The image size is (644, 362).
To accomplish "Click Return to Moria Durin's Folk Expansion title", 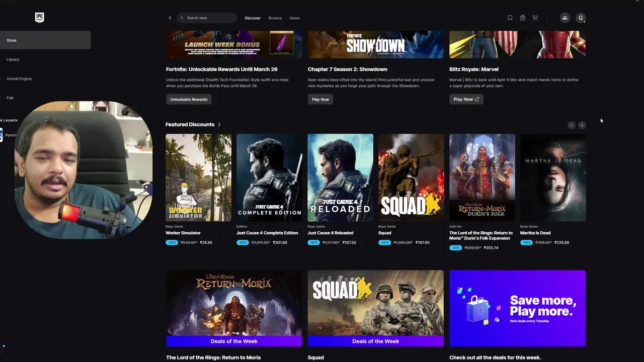I will [x=481, y=235].
